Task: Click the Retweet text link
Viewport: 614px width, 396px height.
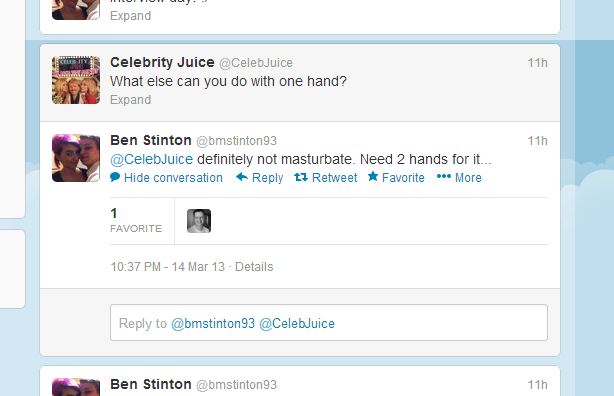Action: tap(334, 178)
